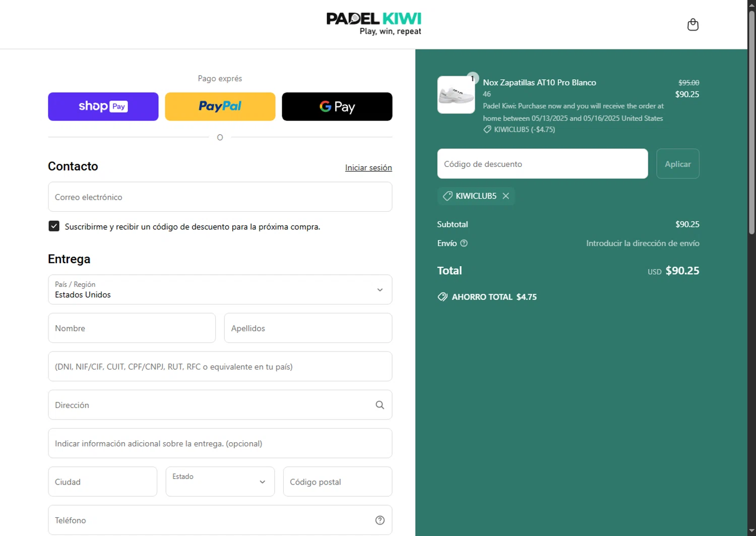Viewport: 756px width, 536px height.
Task: Click the Nox Zapatillas AT10 Pro Blanco title
Action: tap(539, 82)
